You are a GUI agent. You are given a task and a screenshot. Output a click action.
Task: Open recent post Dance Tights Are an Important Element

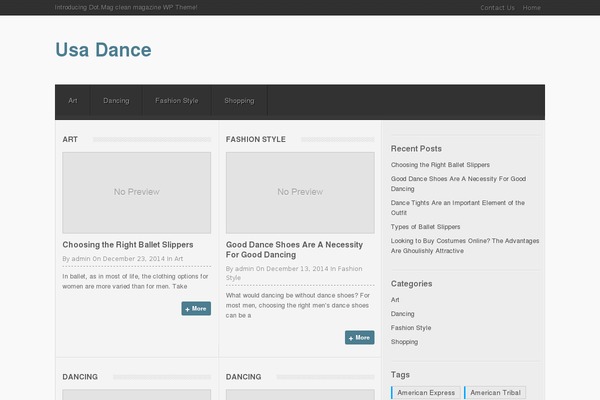[458, 208]
